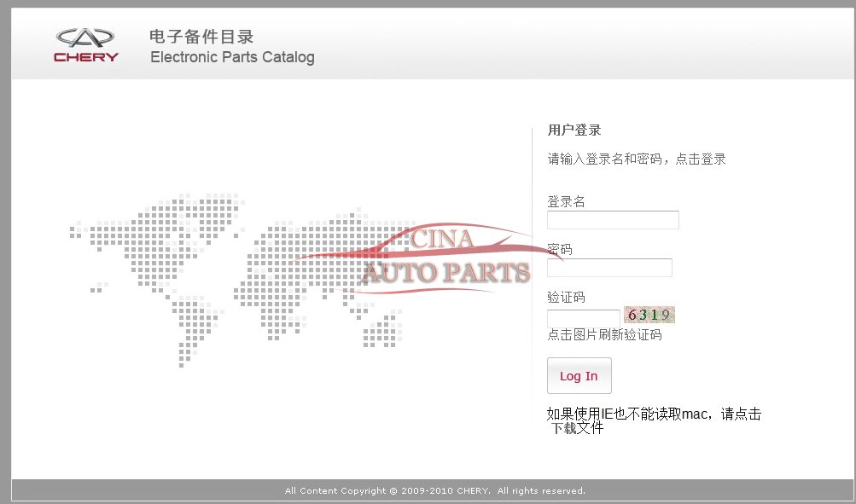
Task: Click the Chery winged logo
Action: pyautogui.click(x=85, y=37)
